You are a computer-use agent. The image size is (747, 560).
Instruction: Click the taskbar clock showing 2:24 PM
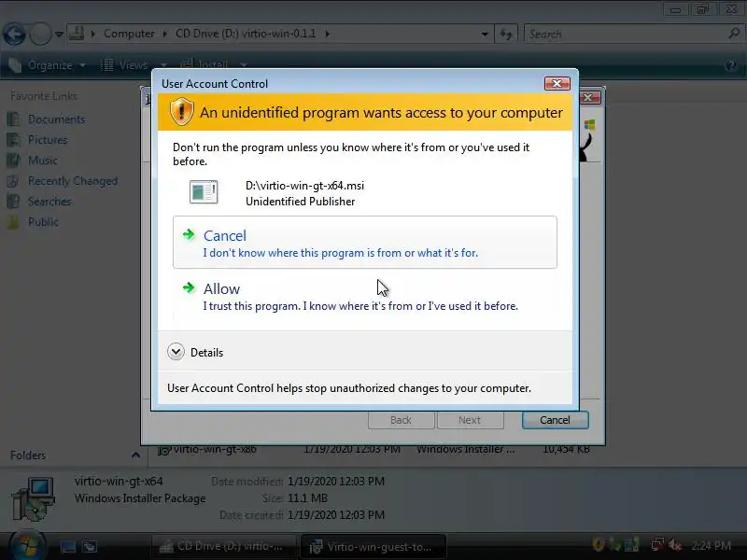tap(712, 545)
